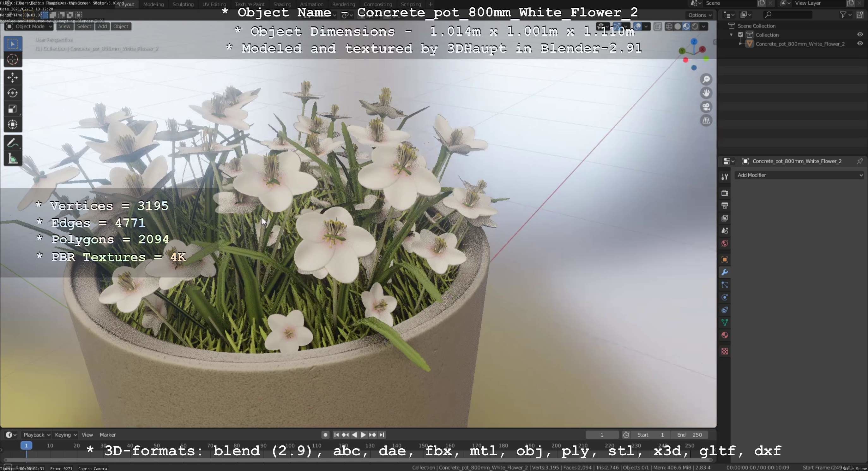This screenshot has height=471, width=868.
Task: Click the pan view hand gizmo
Action: [x=706, y=93]
